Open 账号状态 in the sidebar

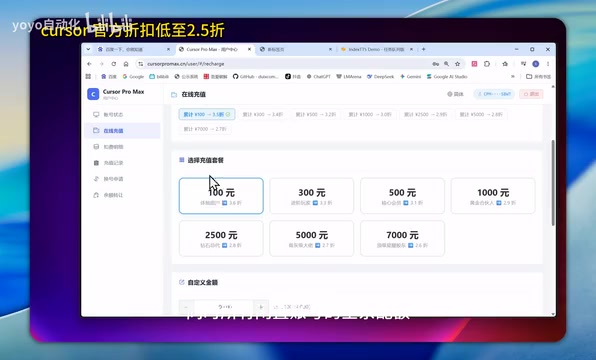coord(123,114)
